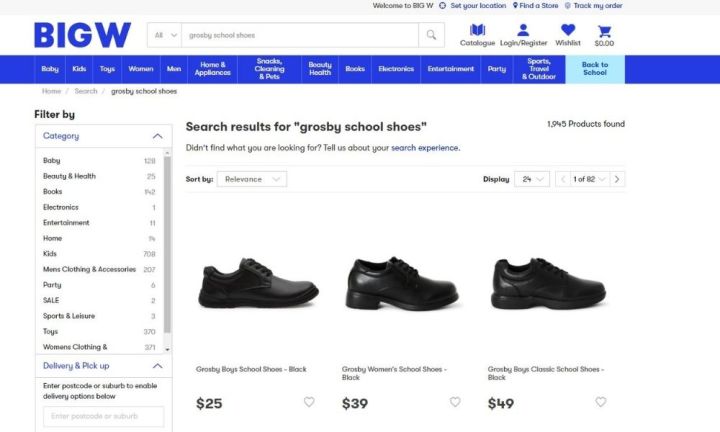Open the Back to School tab
The height and width of the screenshot is (432, 720).
[595, 69]
